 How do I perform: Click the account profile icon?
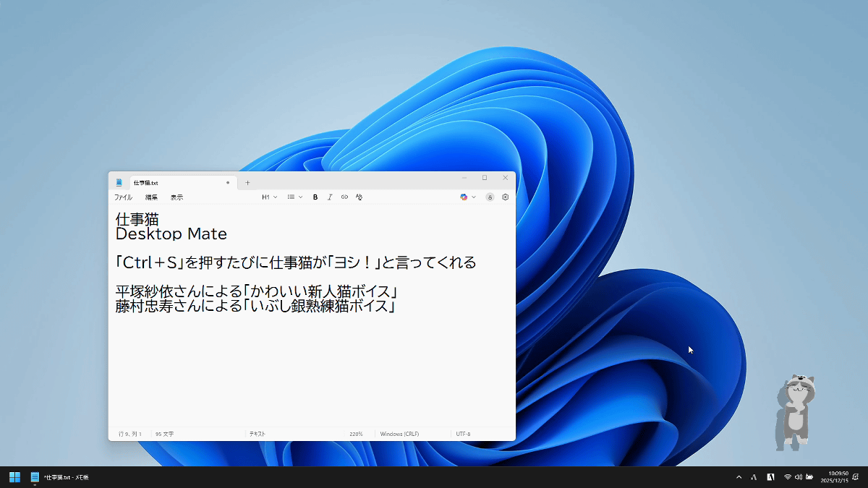pos(490,197)
